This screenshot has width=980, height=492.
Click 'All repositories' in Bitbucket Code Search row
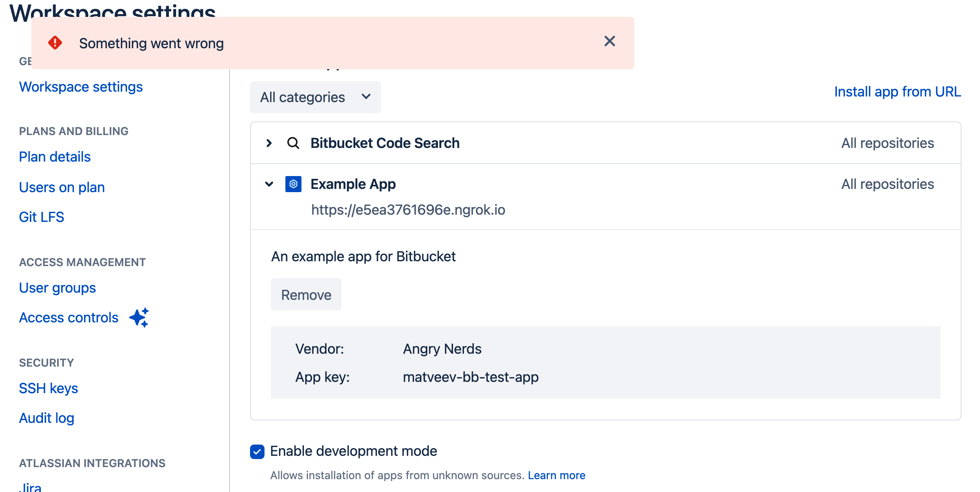pyautogui.click(x=888, y=143)
